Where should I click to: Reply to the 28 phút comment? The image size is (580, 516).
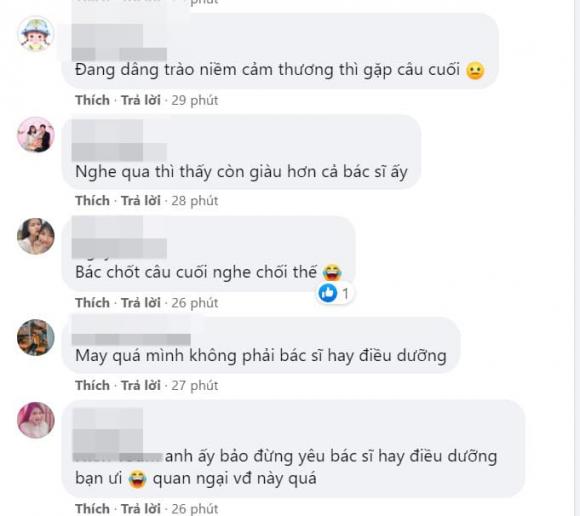point(141,201)
